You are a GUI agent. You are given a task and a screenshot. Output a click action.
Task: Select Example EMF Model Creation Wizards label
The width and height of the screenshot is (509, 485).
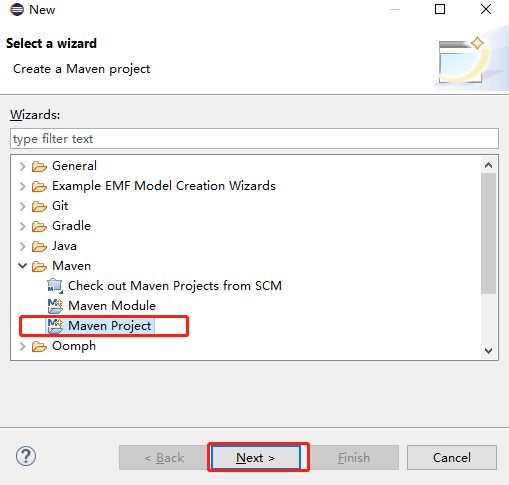[x=164, y=186]
